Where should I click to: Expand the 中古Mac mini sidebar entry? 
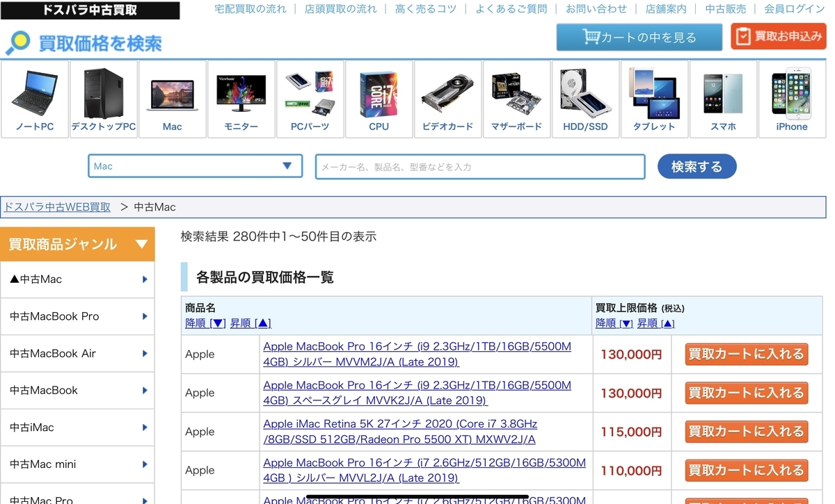point(77,464)
